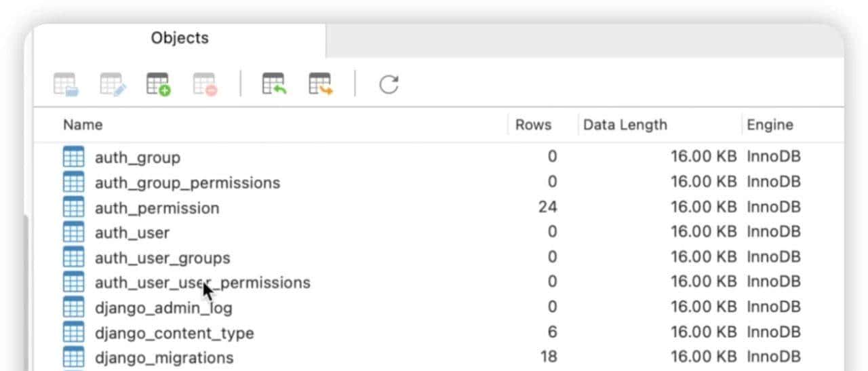Click the Delete Table red minus icon
The height and width of the screenshot is (371, 868).
205,85
